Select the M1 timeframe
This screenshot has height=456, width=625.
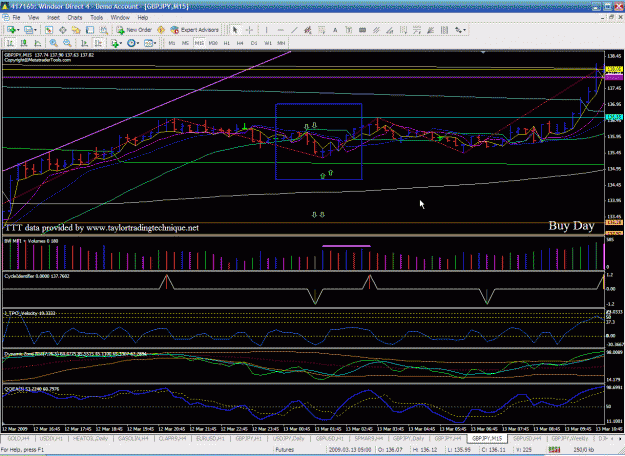[x=172, y=43]
